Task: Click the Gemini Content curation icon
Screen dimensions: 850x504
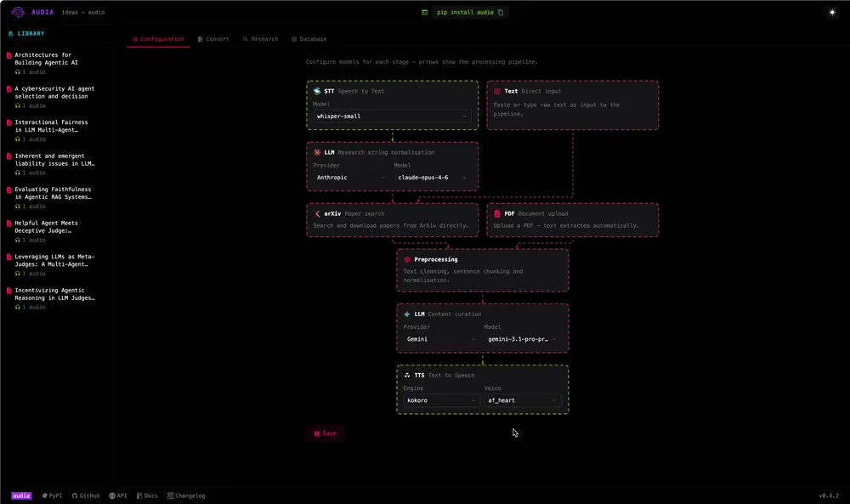Action: click(x=407, y=314)
